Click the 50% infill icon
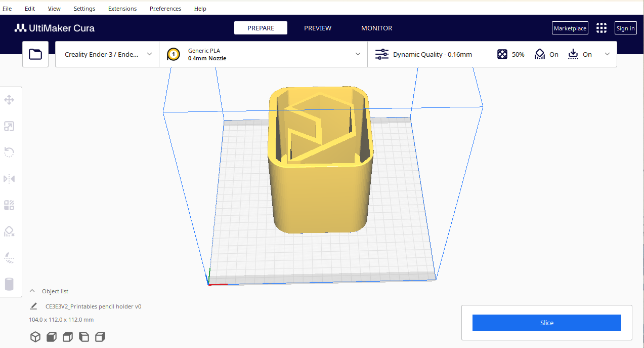The width and height of the screenshot is (644, 348). coord(502,54)
